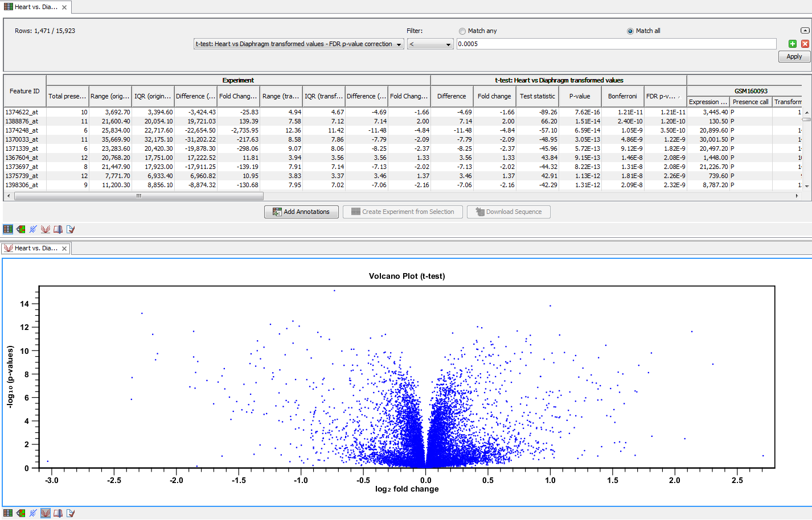This screenshot has width=812, height=520.
Task: Select the Match any radio button
Action: (x=462, y=31)
